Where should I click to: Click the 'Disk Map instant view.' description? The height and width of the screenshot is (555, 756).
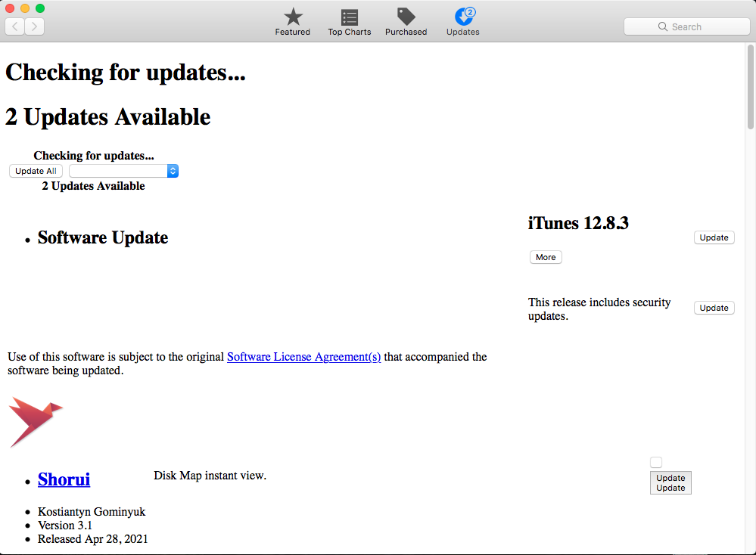pyautogui.click(x=210, y=476)
